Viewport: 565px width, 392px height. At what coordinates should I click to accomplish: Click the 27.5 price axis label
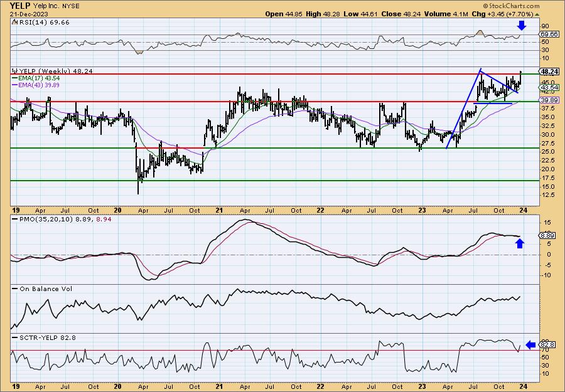[547, 143]
